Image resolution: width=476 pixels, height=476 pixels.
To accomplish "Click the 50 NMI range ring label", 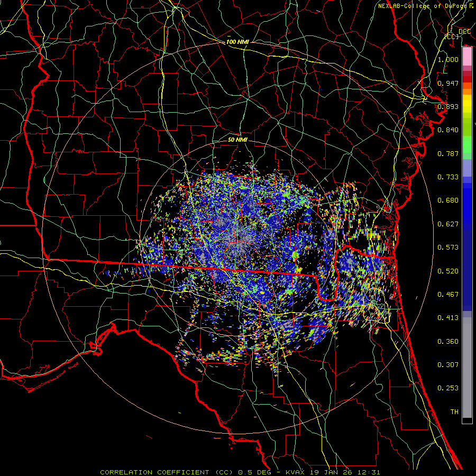I will [x=237, y=140].
